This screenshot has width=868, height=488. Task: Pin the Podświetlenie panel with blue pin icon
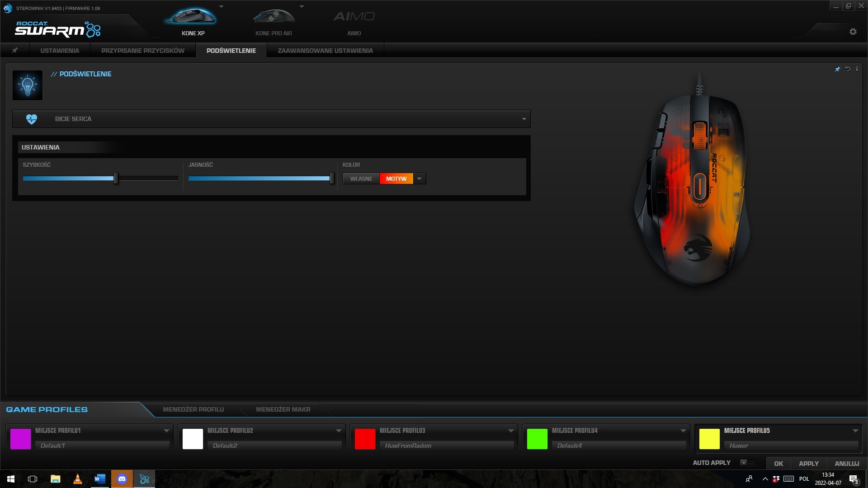coord(837,69)
